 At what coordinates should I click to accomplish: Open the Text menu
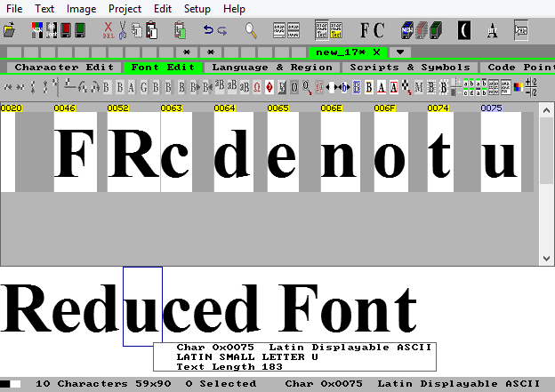point(44,9)
